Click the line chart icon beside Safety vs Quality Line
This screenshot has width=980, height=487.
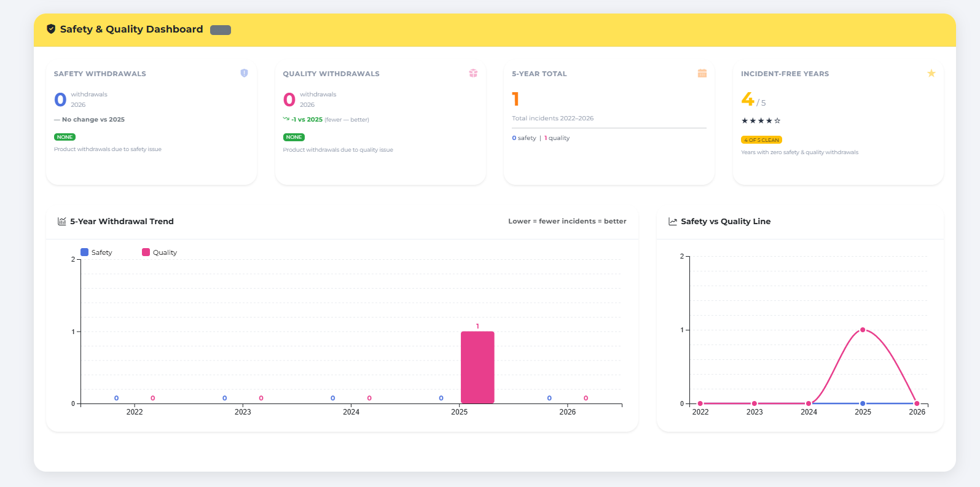tap(673, 222)
